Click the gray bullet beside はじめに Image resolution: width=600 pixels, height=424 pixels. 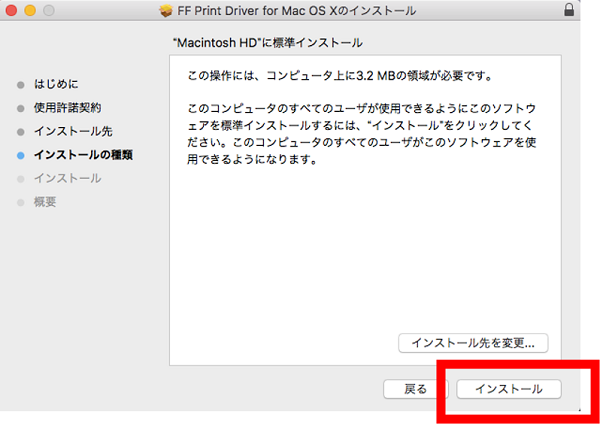(21, 84)
